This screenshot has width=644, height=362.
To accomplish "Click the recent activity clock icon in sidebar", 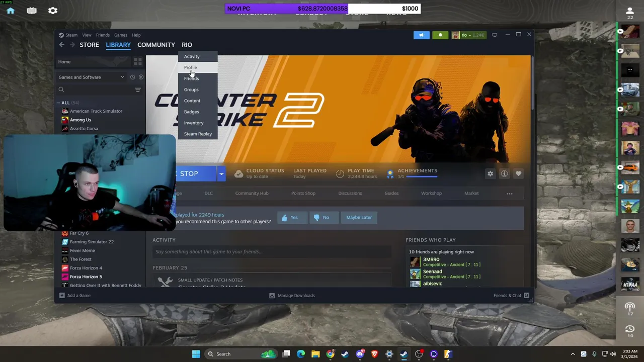I will [x=132, y=77].
